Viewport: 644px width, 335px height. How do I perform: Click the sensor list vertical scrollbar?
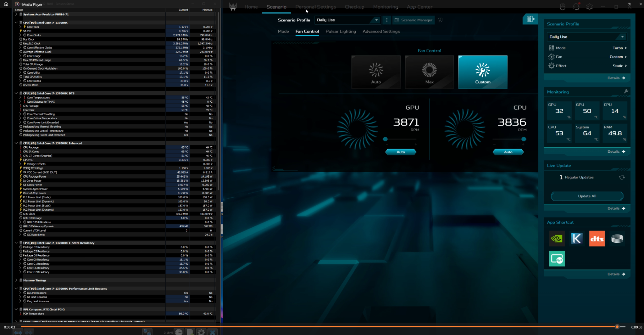(x=218, y=101)
